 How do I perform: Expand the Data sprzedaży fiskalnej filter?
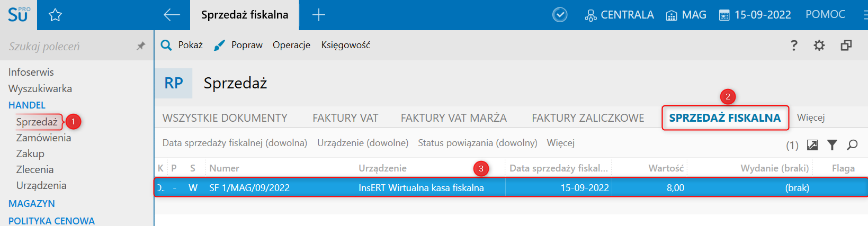point(235,143)
